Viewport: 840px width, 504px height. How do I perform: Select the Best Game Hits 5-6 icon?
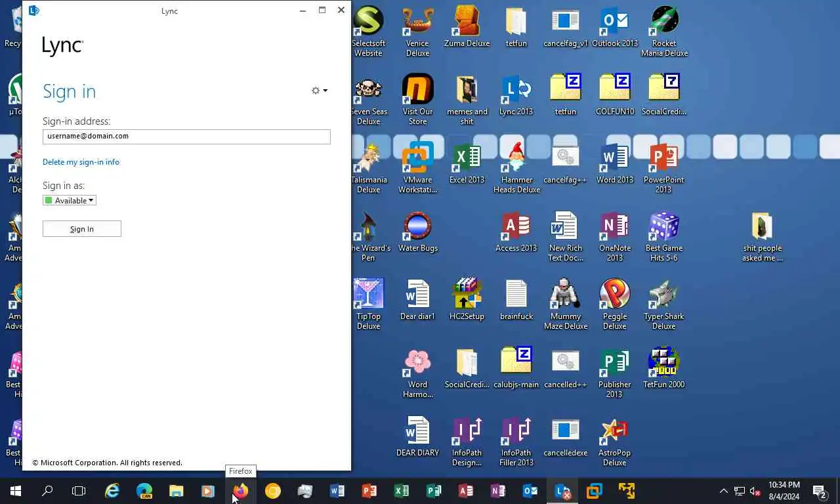(x=664, y=236)
